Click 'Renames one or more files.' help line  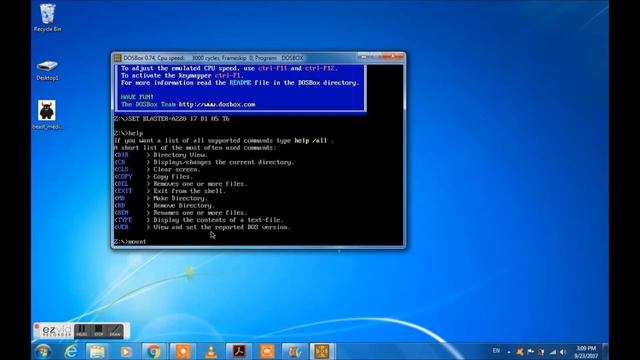click(200, 213)
